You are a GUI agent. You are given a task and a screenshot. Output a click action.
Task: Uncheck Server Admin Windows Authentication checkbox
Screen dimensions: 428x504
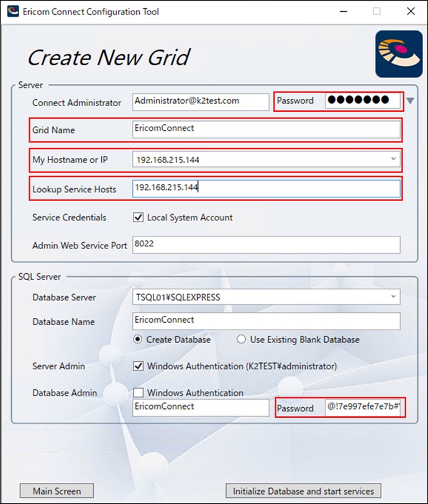pyautogui.click(x=139, y=366)
